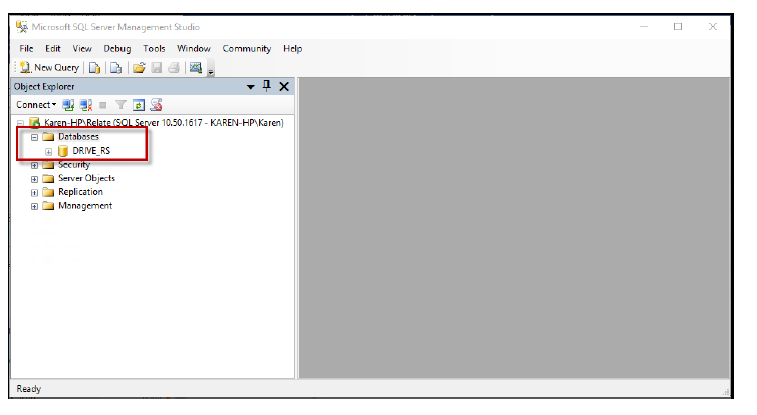Image resolution: width=757 pixels, height=415 pixels.
Task: Open the File menu
Action: (26, 48)
